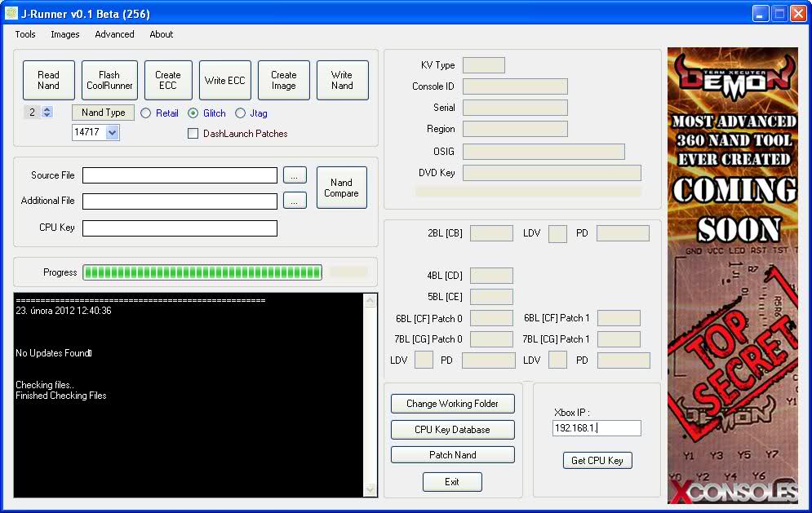Select the Retail radio option
The image size is (812, 513).
tap(146, 113)
